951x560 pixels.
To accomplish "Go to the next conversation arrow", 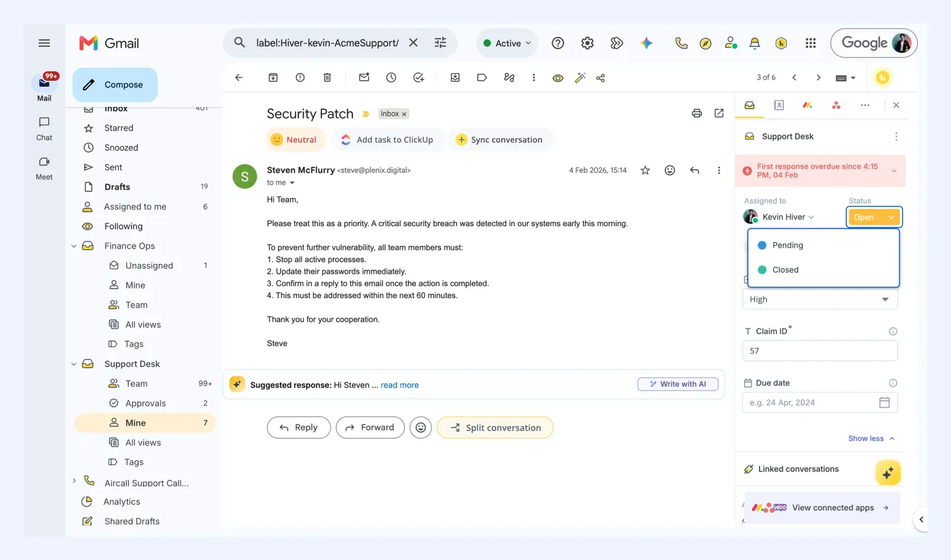I will coord(818,77).
